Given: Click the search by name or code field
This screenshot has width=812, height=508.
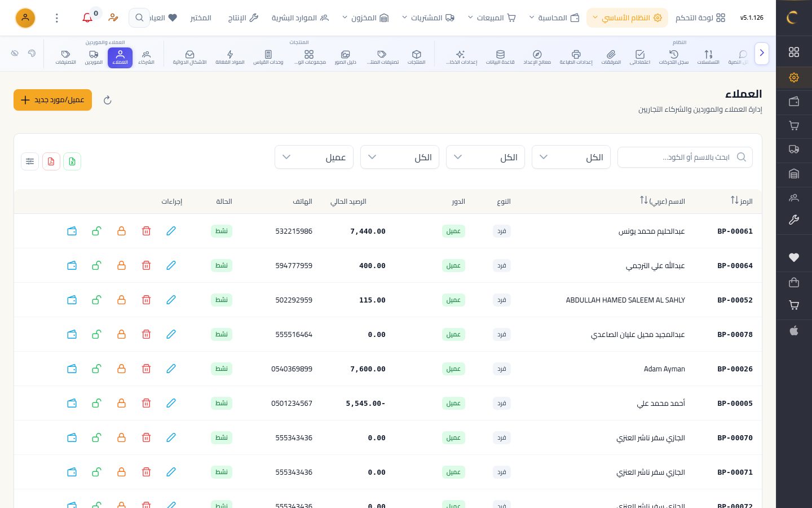Looking at the screenshot, I should (x=685, y=157).
